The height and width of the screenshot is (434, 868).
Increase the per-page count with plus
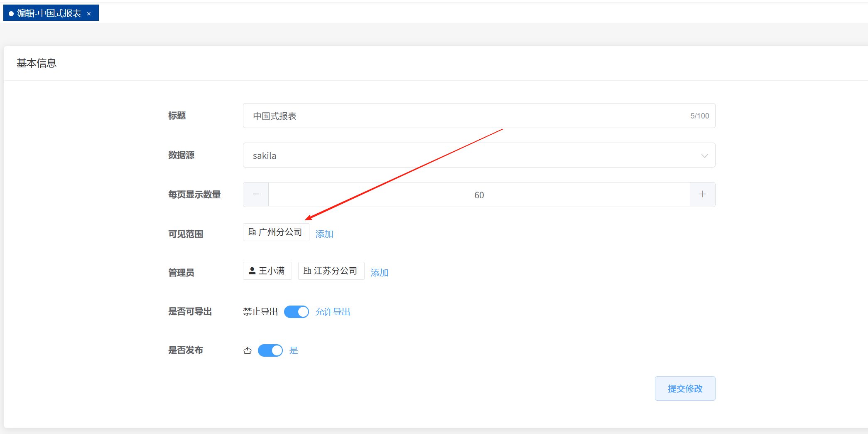point(702,195)
